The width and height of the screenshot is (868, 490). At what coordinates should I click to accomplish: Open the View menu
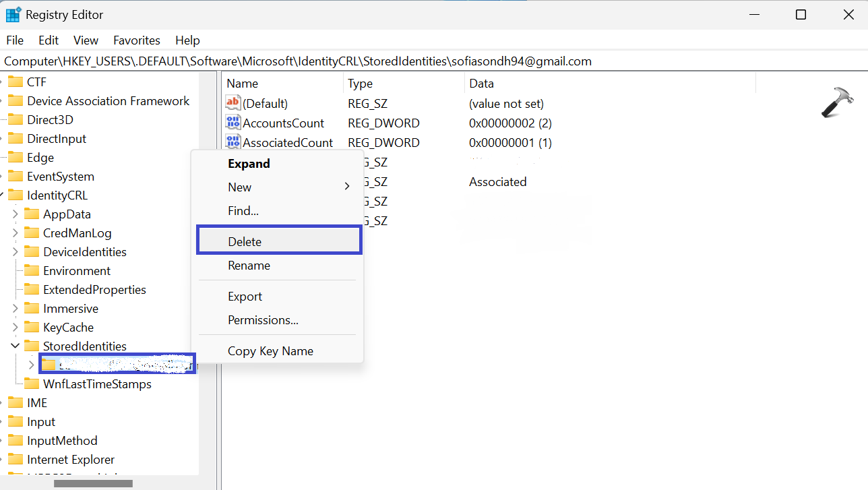tap(86, 40)
